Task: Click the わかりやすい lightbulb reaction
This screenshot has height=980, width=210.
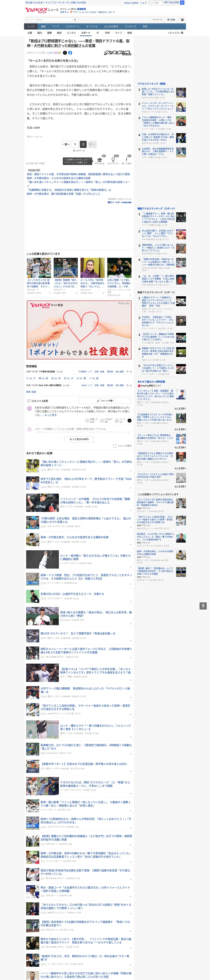Action: pyautogui.click(x=113, y=160)
